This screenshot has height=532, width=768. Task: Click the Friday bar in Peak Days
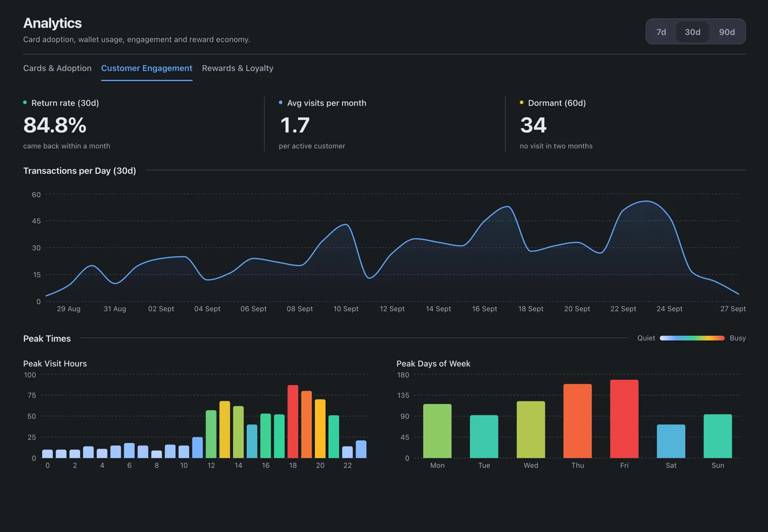[x=624, y=419]
